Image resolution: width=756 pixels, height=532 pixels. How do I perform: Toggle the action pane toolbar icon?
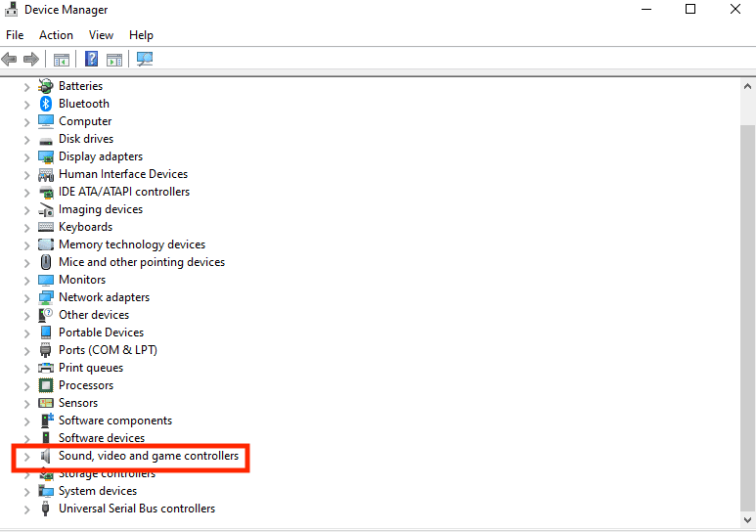(x=114, y=60)
